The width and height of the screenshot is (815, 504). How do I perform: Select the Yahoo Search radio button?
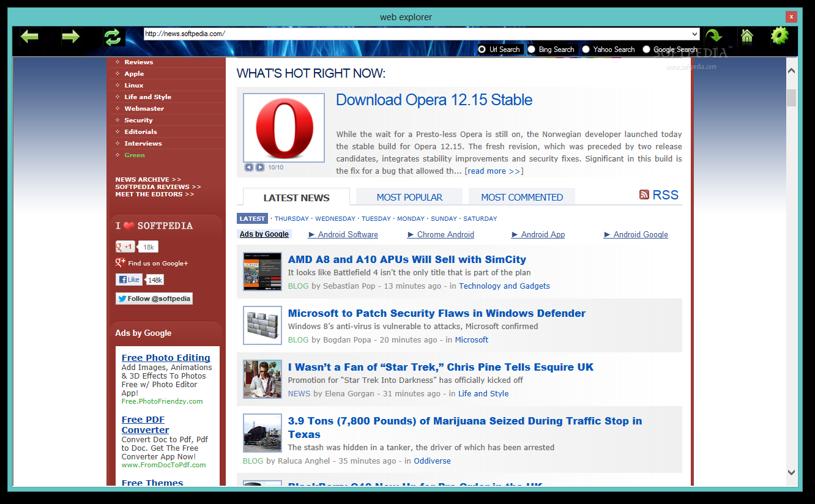(x=586, y=50)
